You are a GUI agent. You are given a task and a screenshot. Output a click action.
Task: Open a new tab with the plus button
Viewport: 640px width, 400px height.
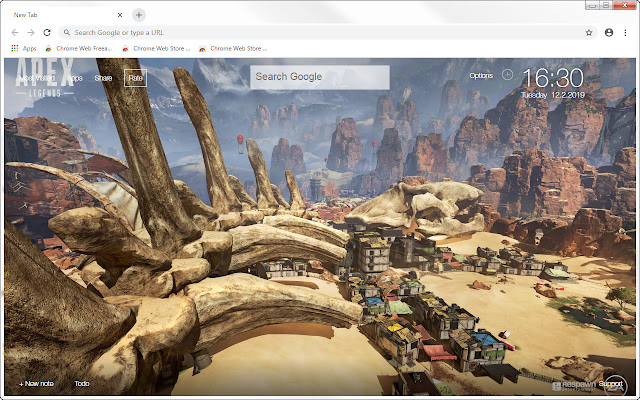[139, 15]
